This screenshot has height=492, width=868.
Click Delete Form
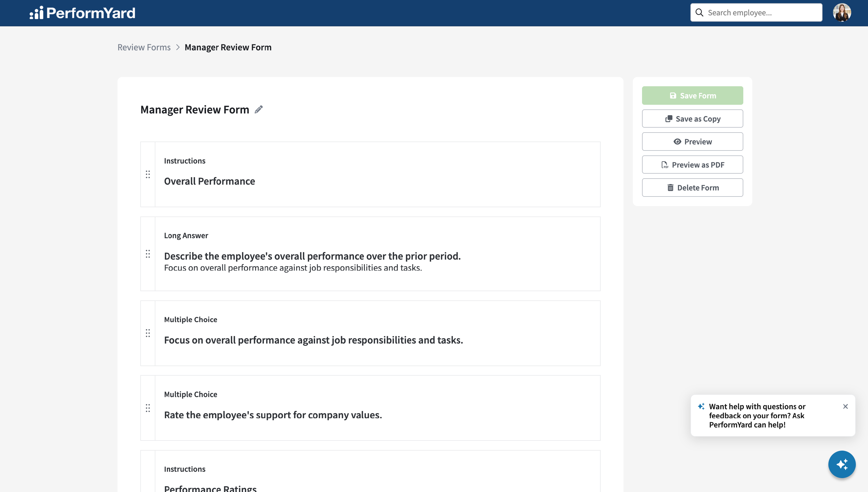[x=692, y=188]
